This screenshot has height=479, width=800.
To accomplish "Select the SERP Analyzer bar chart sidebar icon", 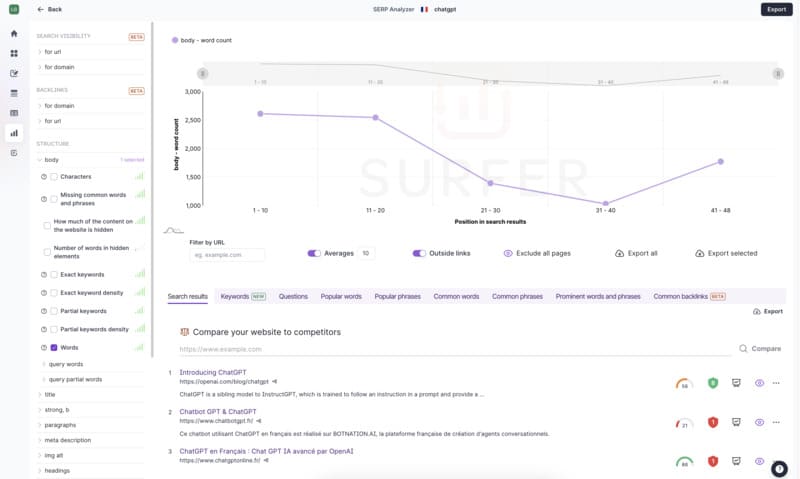I will [x=14, y=133].
